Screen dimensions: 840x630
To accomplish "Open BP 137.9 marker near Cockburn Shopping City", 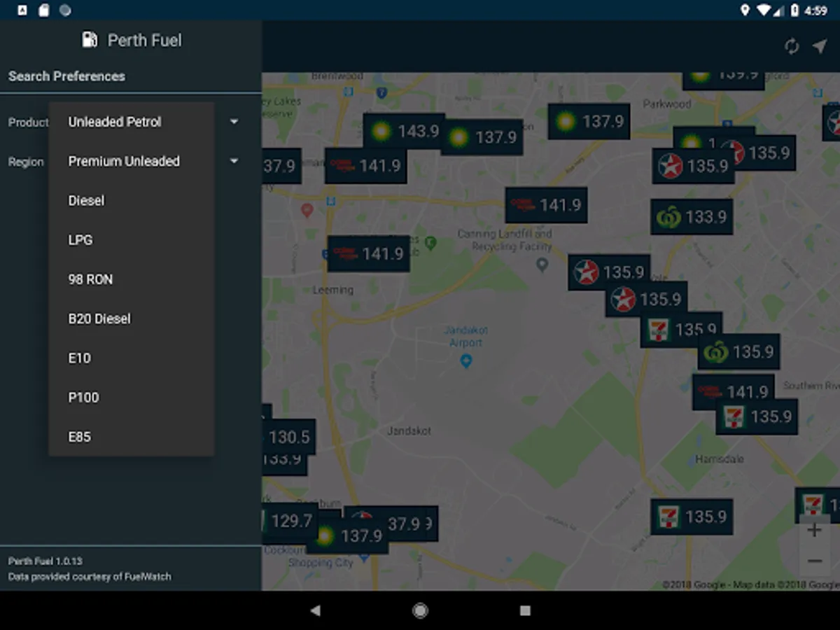I will coord(347,536).
